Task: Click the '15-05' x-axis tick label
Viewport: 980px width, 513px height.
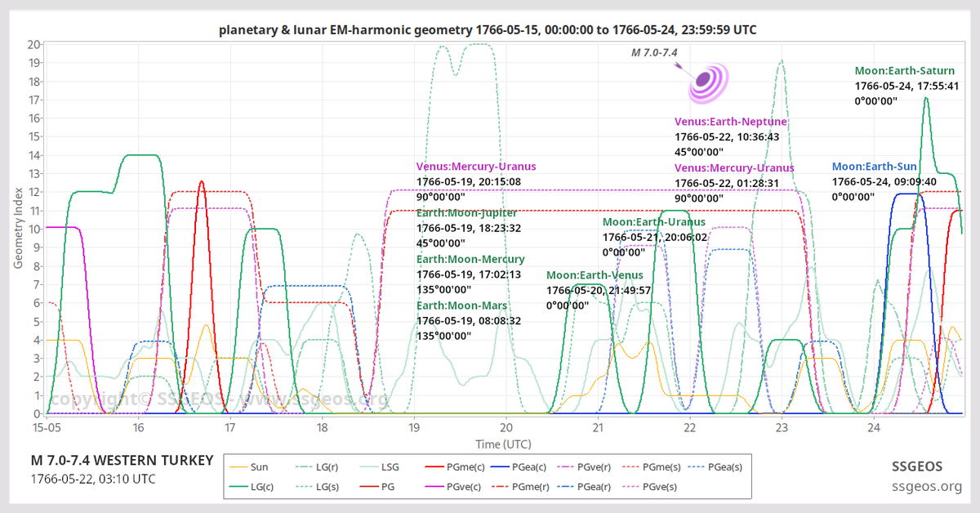Action: coord(47,427)
